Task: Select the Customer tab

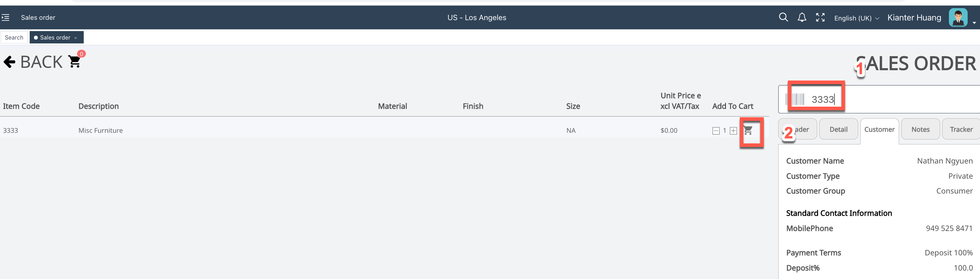Action: (879, 130)
